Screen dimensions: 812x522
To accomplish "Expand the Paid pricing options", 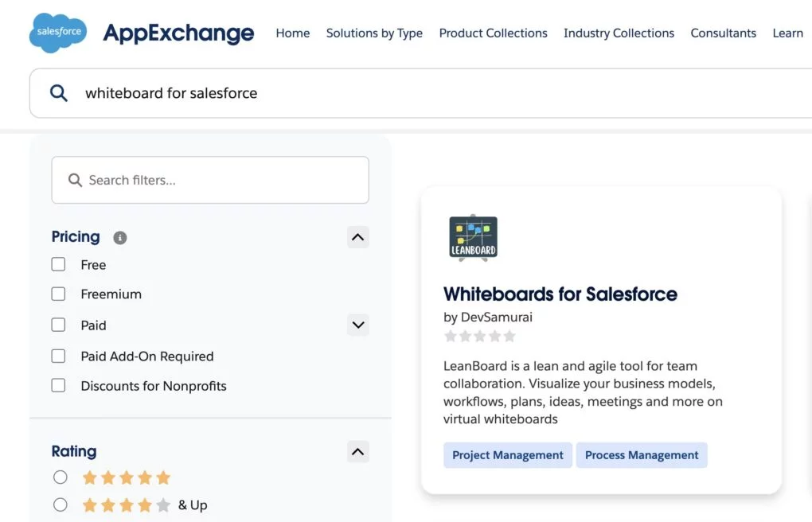I will (358, 325).
